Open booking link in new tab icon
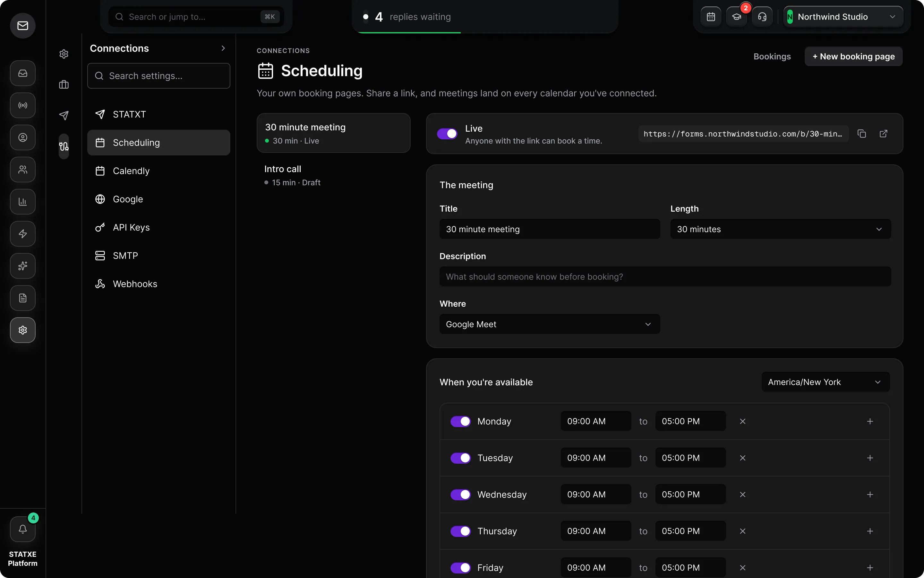 point(883,134)
